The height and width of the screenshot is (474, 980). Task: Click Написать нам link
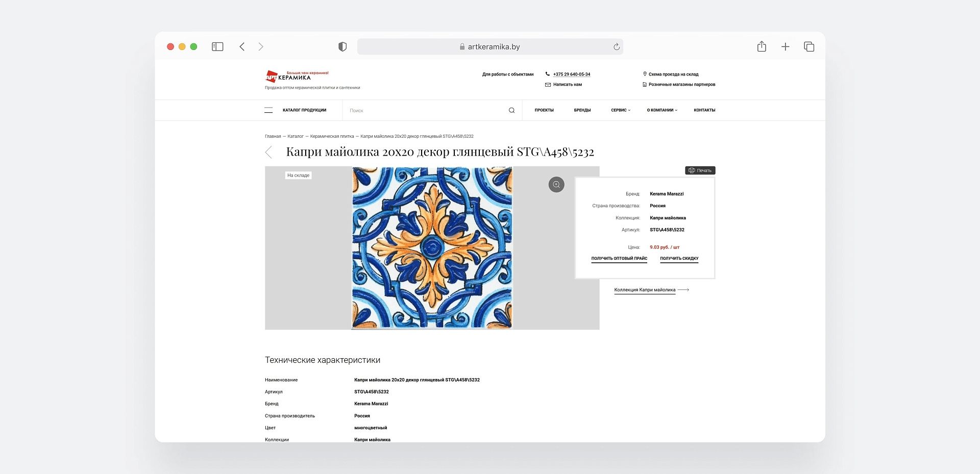[x=568, y=85]
